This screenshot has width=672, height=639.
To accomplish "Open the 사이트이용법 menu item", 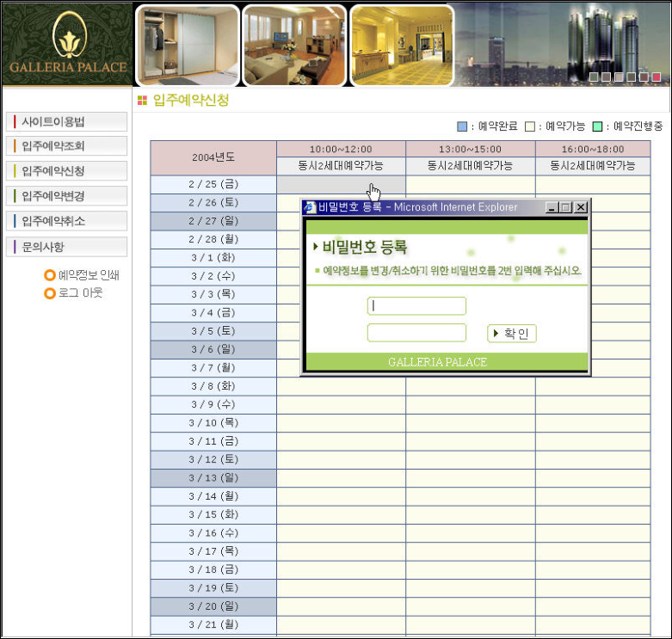I will (x=66, y=121).
